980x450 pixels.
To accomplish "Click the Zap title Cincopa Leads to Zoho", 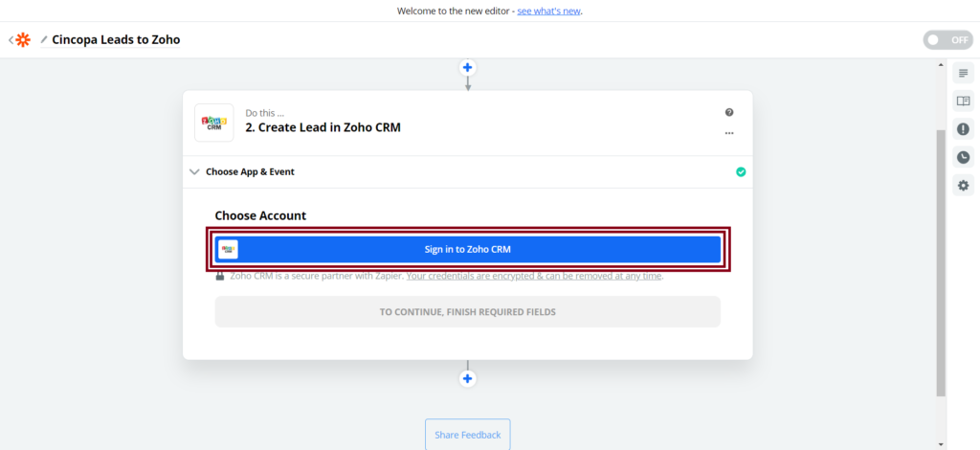I will click(x=116, y=40).
